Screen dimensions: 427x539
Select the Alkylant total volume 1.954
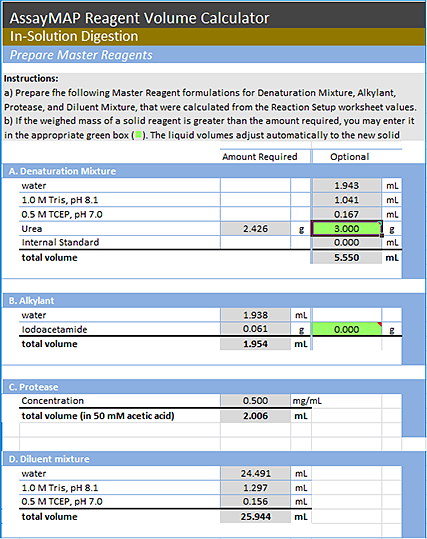pyautogui.click(x=255, y=344)
